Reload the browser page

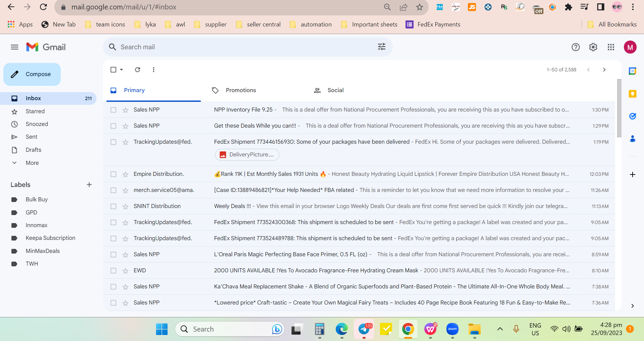tap(43, 7)
